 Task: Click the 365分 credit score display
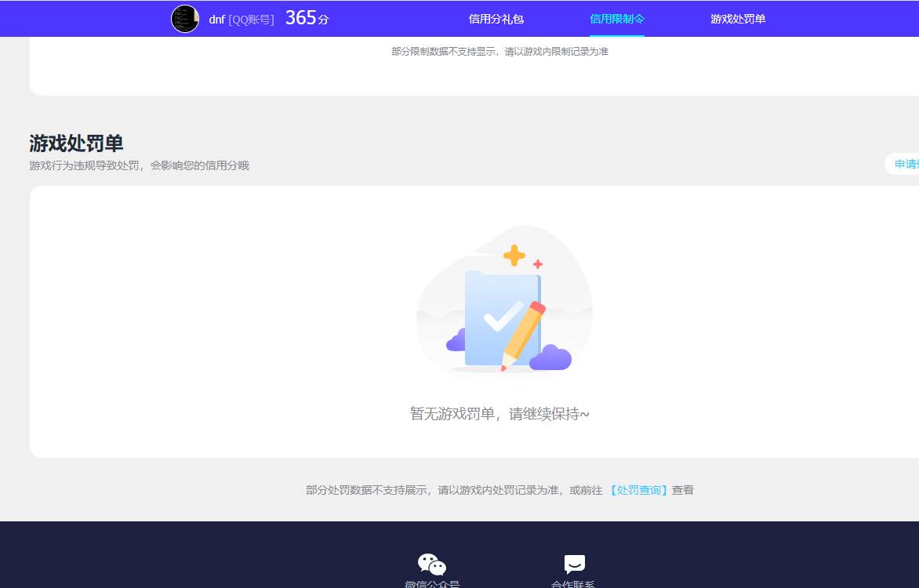(x=307, y=17)
